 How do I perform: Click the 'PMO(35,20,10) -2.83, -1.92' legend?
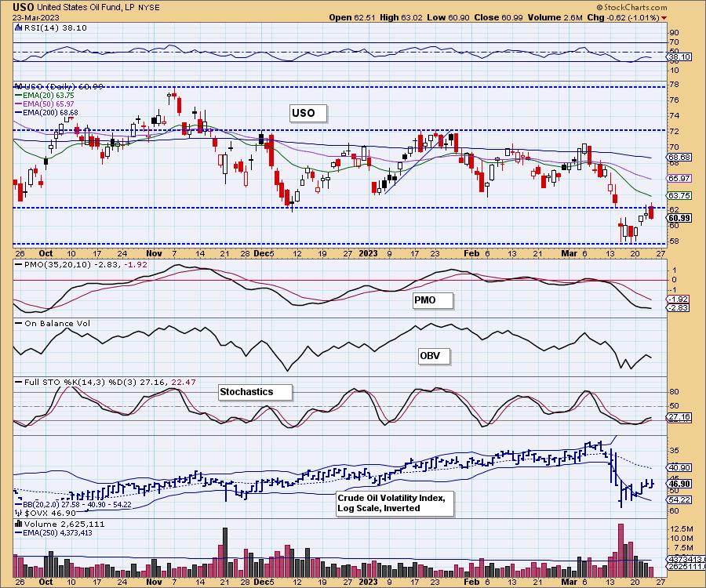(x=82, y=264)
